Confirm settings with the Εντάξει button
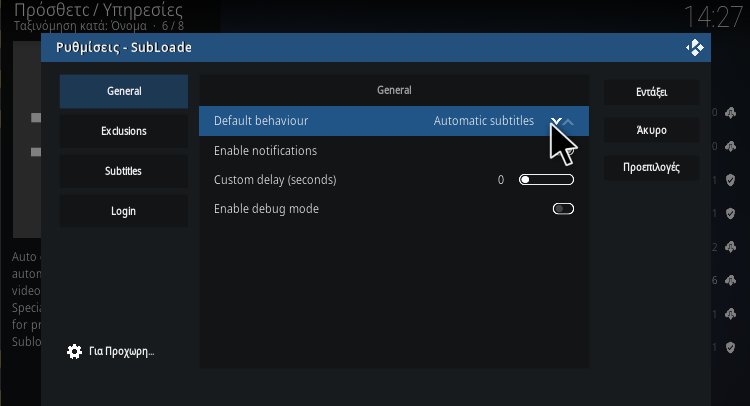Screen dimensions: 750x406 [651, 92]
